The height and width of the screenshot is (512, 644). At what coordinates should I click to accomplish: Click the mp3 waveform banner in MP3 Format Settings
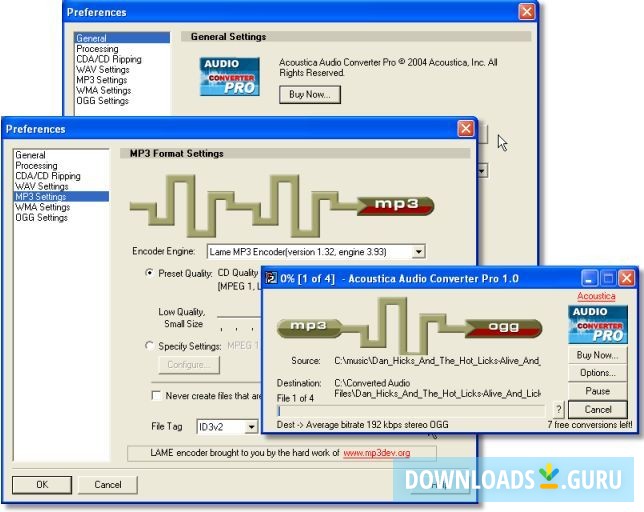[x=282, y=206]
